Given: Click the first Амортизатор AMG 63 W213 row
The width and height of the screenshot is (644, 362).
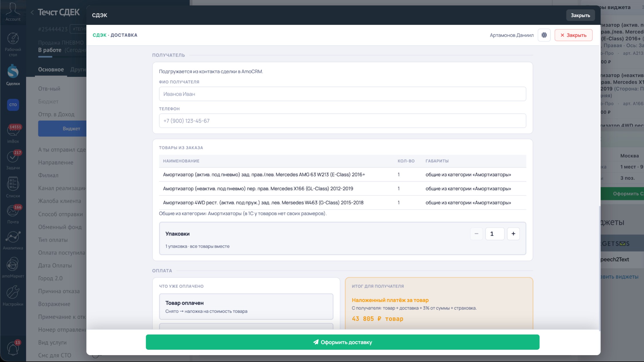Looking at the screenshot, I should coord(342,174).
